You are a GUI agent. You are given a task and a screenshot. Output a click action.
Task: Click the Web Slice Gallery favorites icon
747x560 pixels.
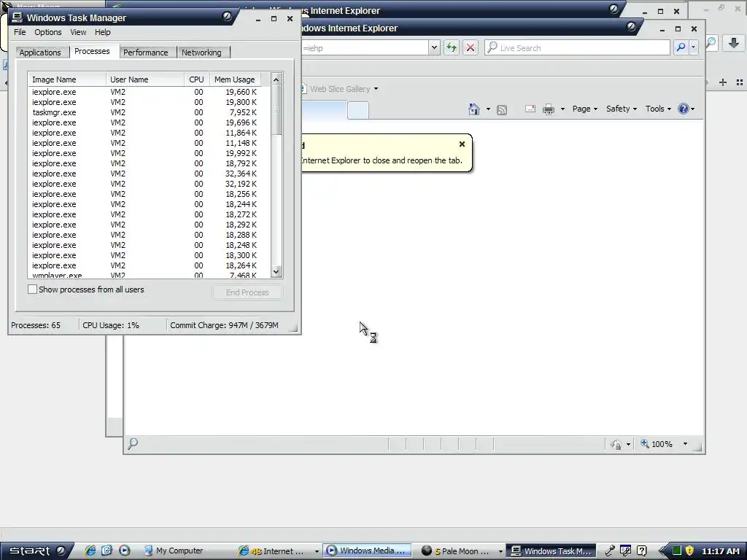pos(304,89)
